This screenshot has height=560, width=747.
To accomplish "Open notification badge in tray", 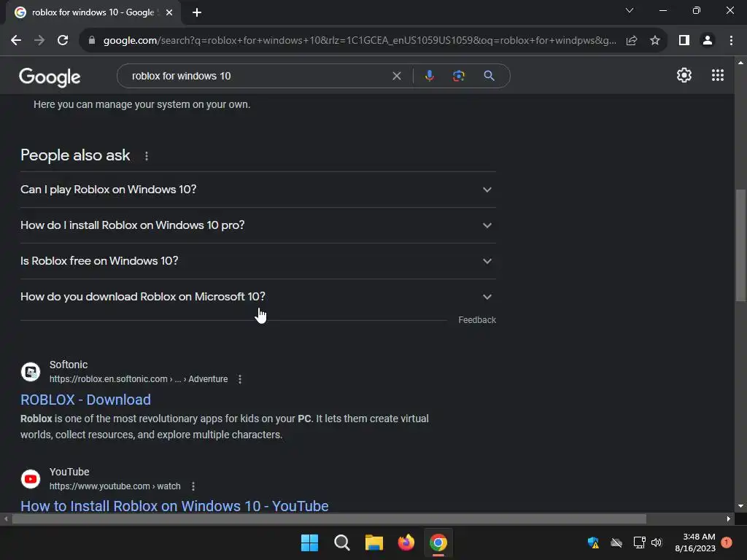I will 726,542.
